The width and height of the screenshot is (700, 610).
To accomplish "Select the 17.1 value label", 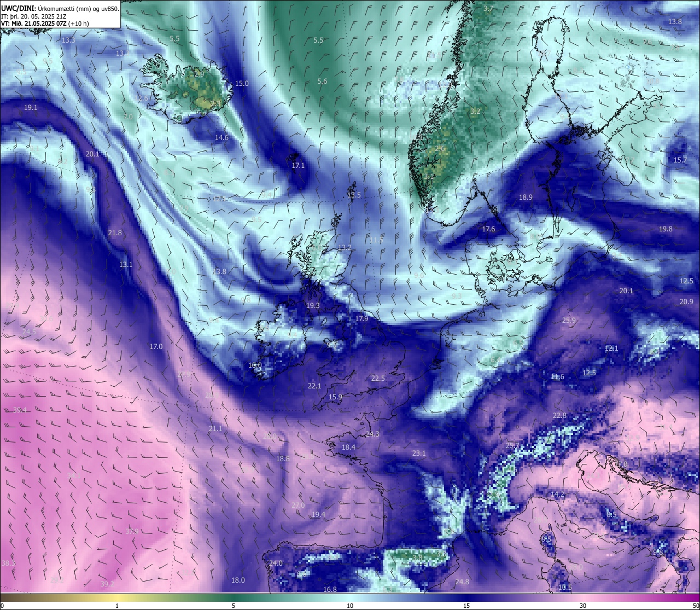I will pyautogui.click(x=298, y=165).
